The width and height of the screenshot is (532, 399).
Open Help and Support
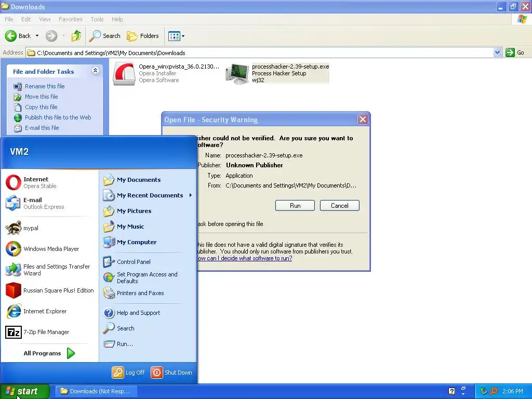pos(148,312)
